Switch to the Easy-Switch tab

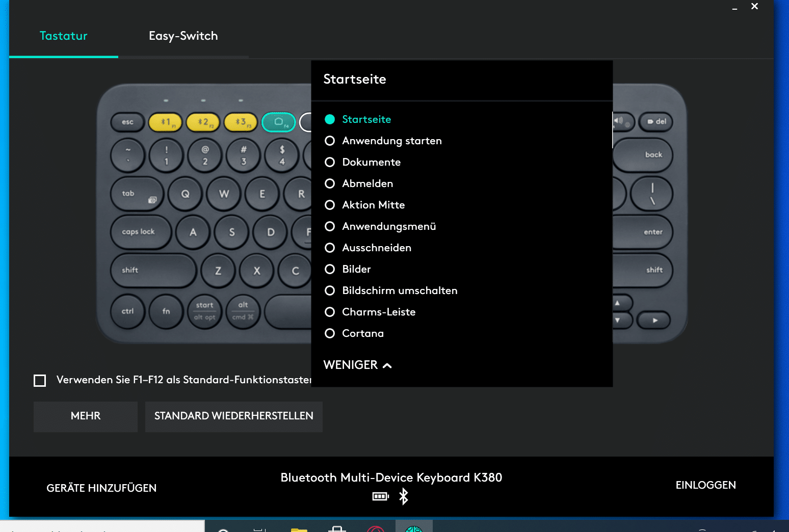point(183,36)
